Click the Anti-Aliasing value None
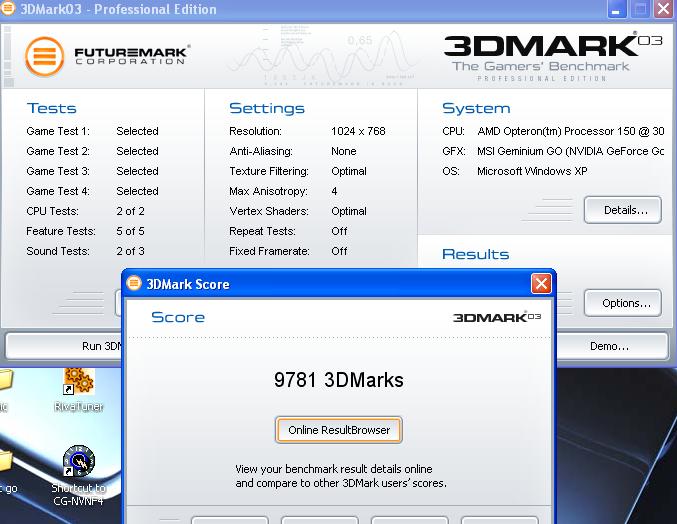 point(344,151)
